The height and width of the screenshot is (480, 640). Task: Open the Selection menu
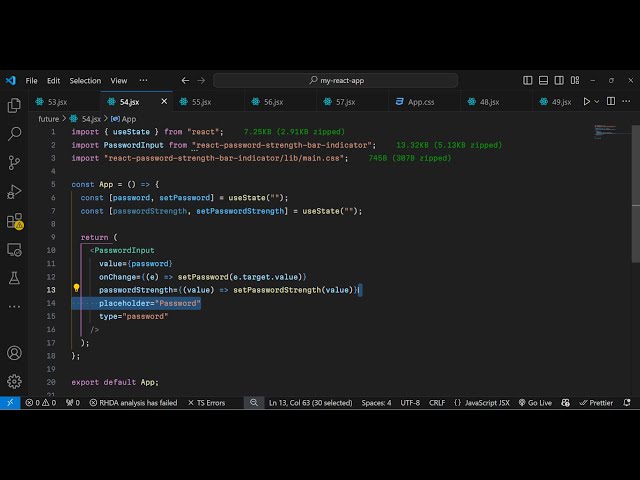(x=85, y=81)
